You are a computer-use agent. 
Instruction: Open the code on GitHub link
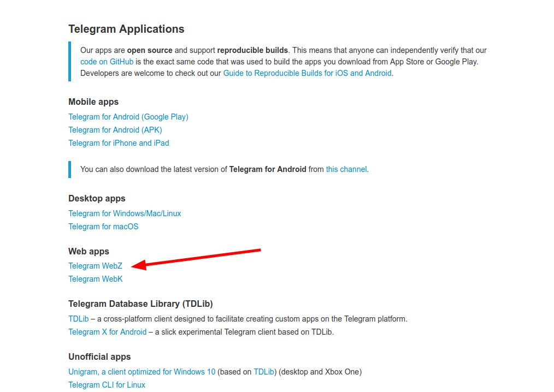[107, 62]
